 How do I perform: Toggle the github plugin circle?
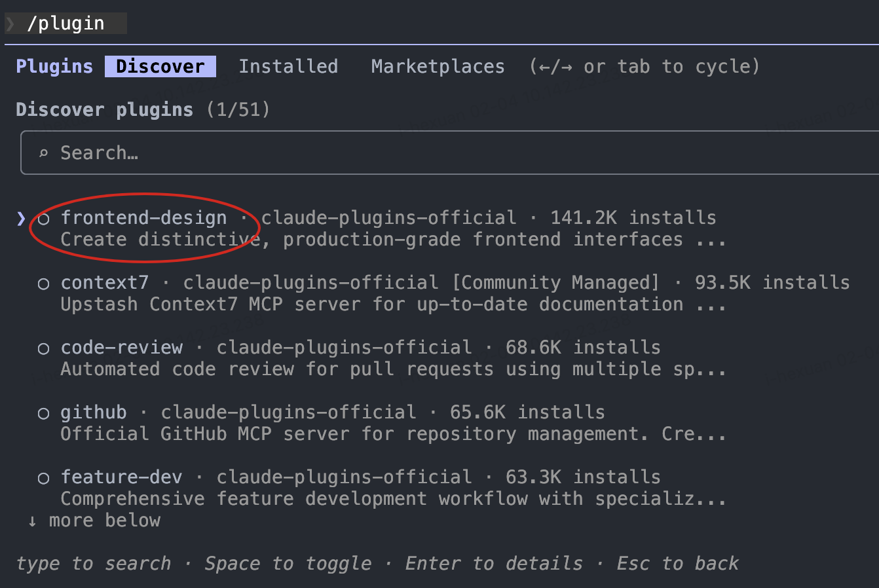pos(43,413)
